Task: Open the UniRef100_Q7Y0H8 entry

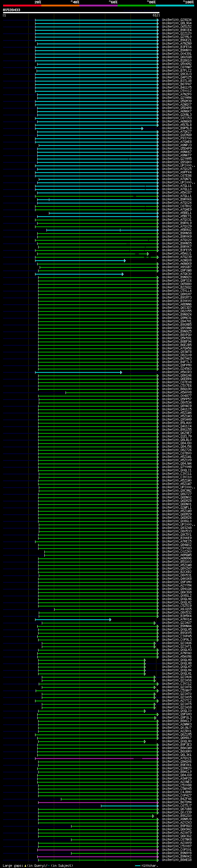Action: 176,467
